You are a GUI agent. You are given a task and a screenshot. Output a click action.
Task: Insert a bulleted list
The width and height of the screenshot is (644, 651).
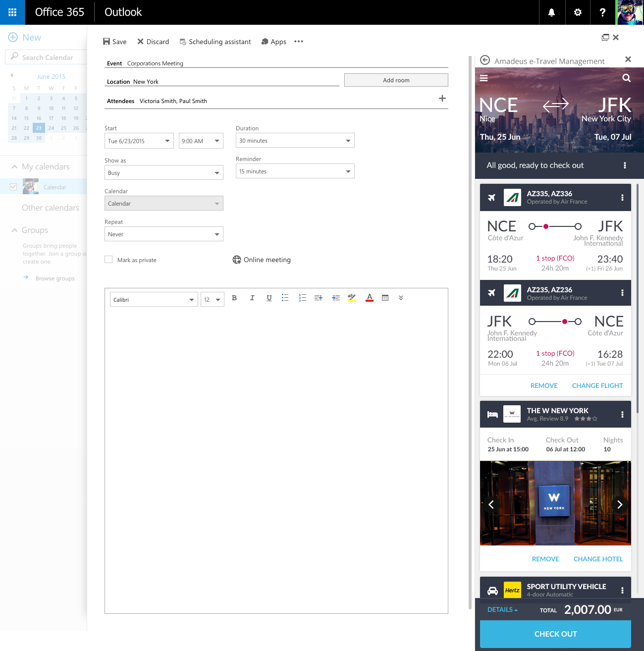285,298
